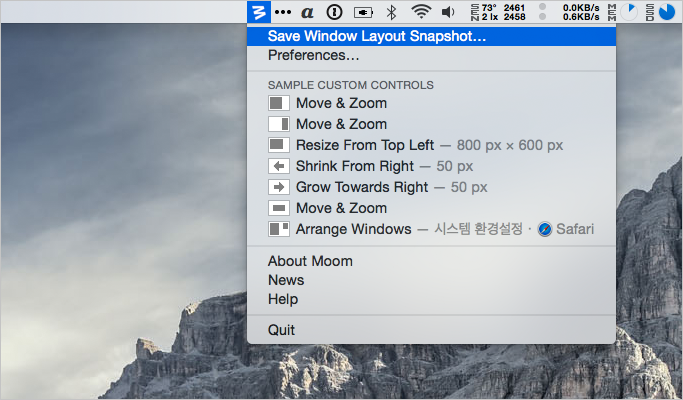Choose Resize From Top Left 800 × 600
Screen dimensions: 683x400
[x=431, y=145]
